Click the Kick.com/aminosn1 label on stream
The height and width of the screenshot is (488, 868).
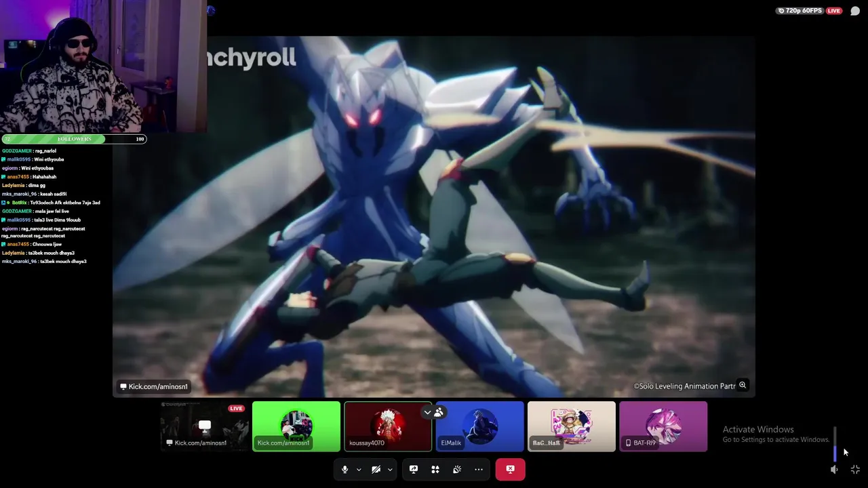coord(154,386)
